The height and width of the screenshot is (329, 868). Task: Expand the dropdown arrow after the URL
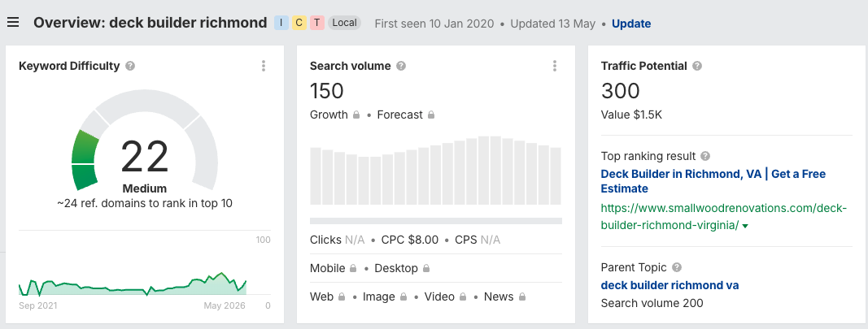click(x=745, y=226)
